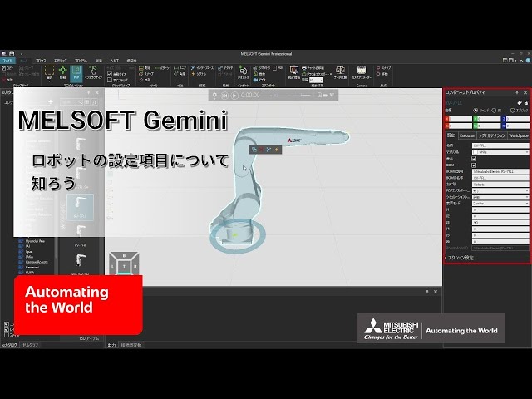Click the Copy clipboard command
The height and width of the screenshot is (399, 532).
[x=7, y=68]
